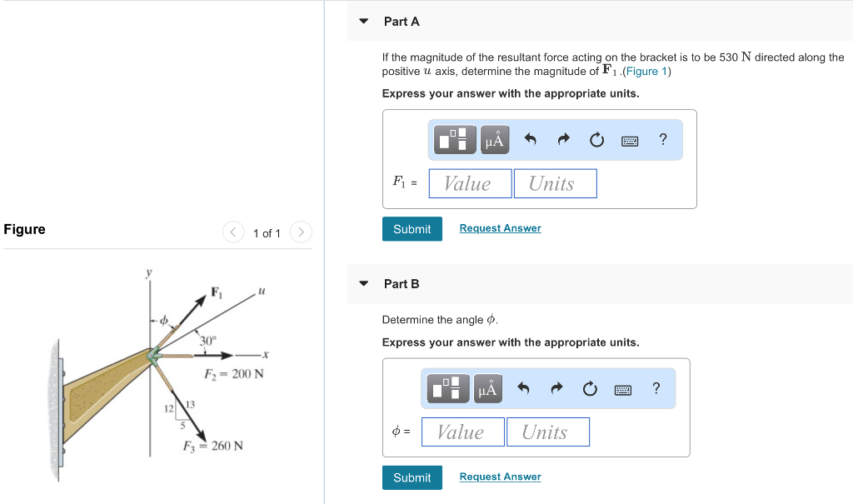Click the undo arrow in Part B toolbar

[524, 388]
